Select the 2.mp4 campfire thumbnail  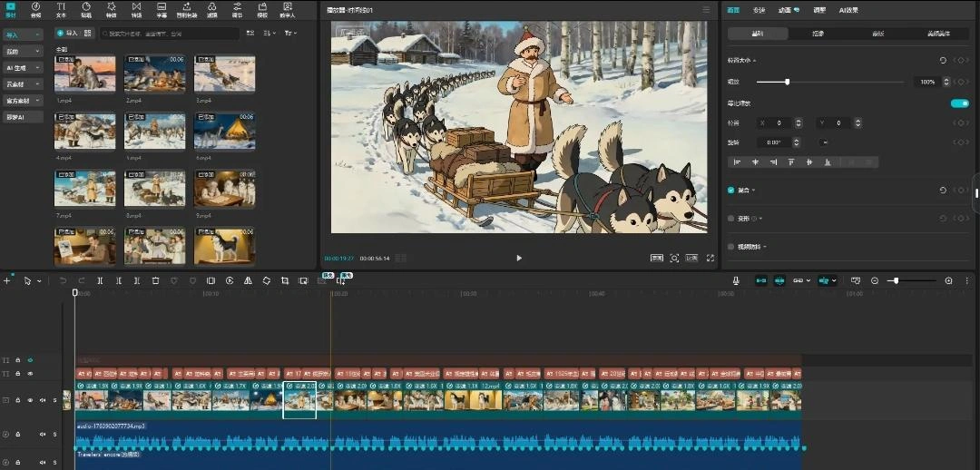tap(154, 73)
